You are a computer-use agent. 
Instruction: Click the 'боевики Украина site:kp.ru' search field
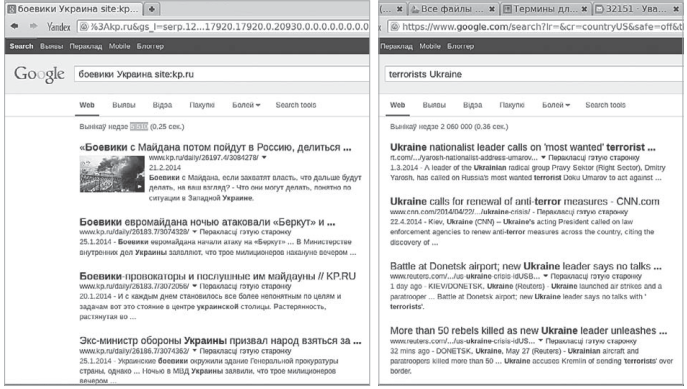tap(222, 74)
